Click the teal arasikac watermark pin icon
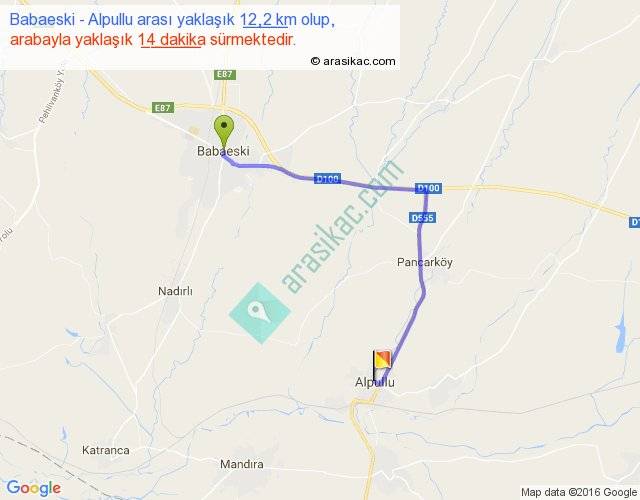Image resolution: width=640 pixels, height=500 pixels. pos(260,313)
